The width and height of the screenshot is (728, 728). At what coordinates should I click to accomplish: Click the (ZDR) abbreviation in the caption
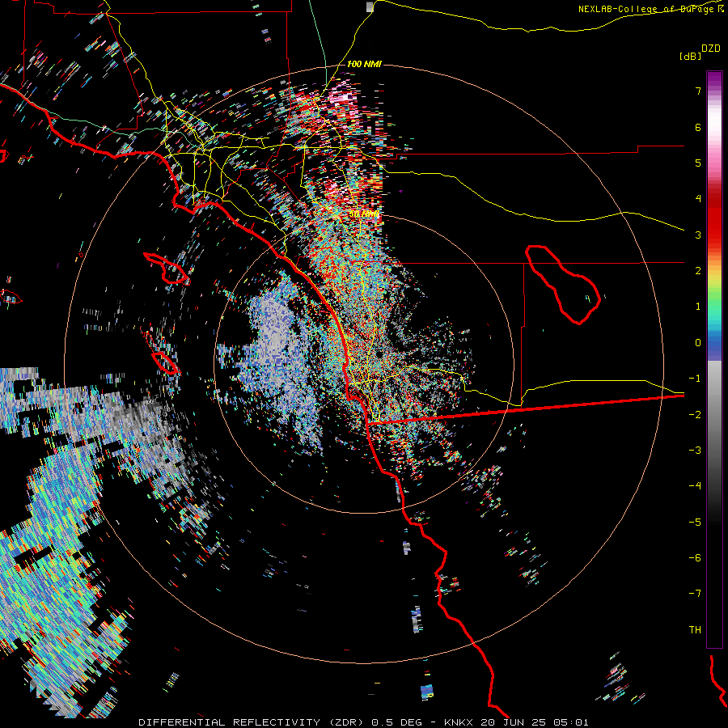345,722
